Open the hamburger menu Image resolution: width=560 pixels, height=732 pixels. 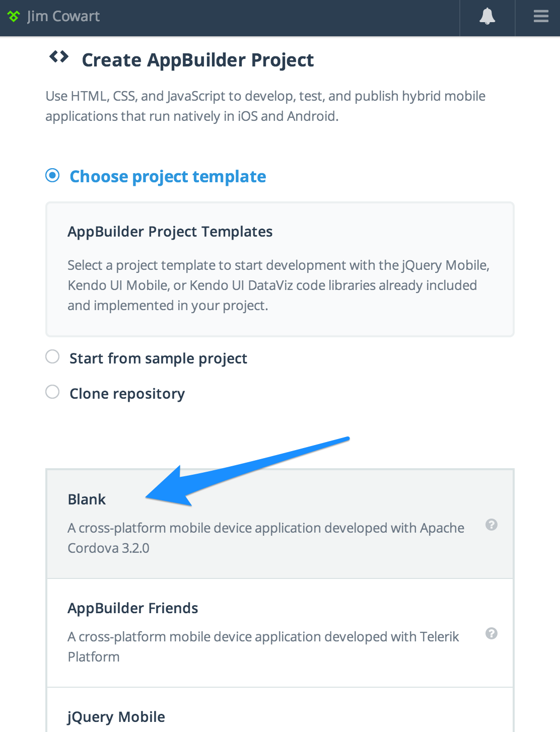(541, 17)
